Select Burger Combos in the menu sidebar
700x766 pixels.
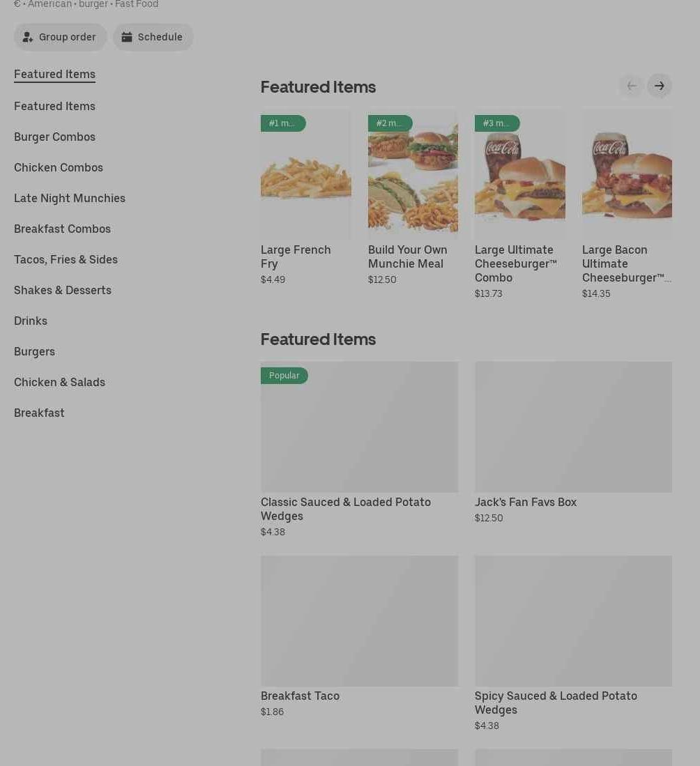pyautogui.click(x=54, y=137)
